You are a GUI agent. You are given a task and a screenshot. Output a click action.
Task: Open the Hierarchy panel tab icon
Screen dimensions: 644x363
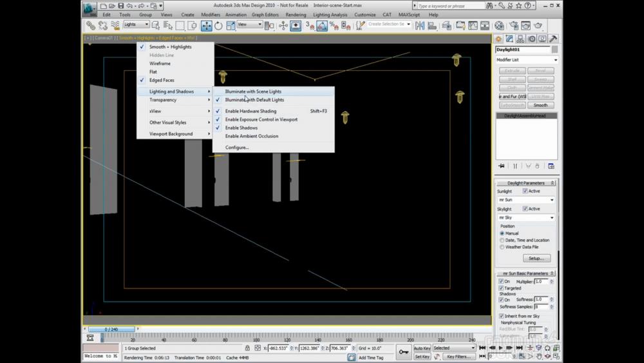(x=520, y=39)
